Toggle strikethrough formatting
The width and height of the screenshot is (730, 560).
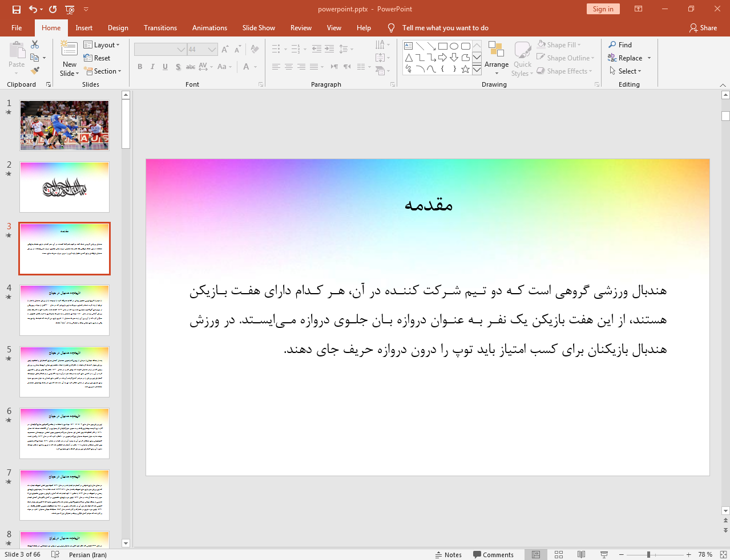tap(191, 67)
